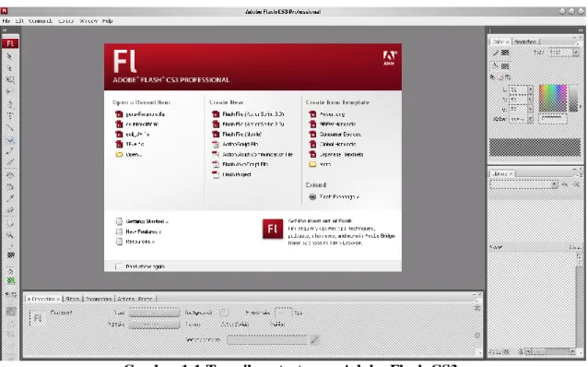Open the Edit menu
This screenshot has height=367, width=588.
click(19, 21)
